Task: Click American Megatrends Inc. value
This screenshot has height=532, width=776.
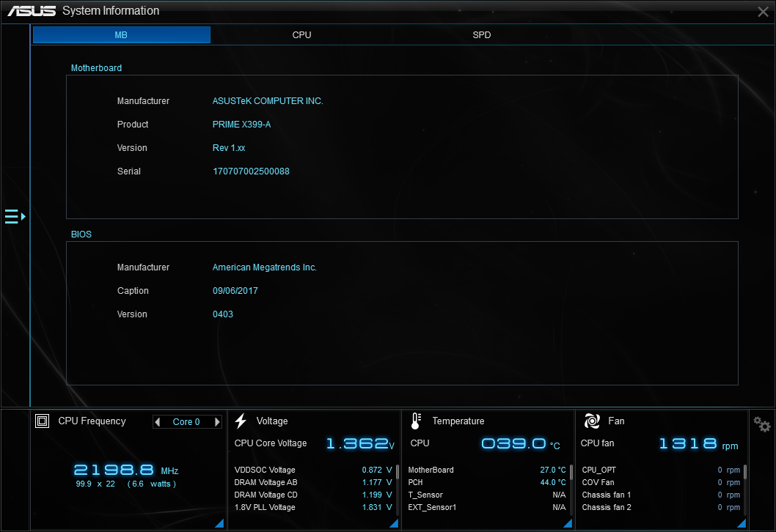Action: (264, 267)
